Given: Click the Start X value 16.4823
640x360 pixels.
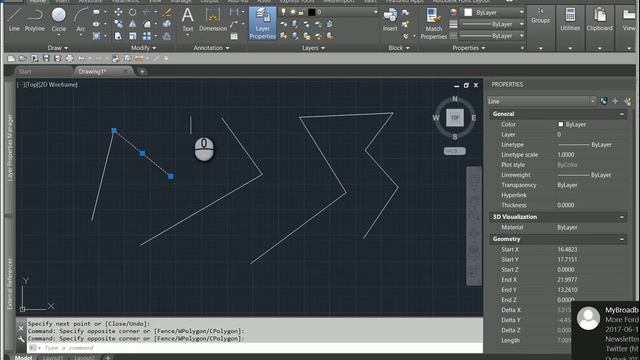Looking at the screenshot, I should [x=567, y=249].
